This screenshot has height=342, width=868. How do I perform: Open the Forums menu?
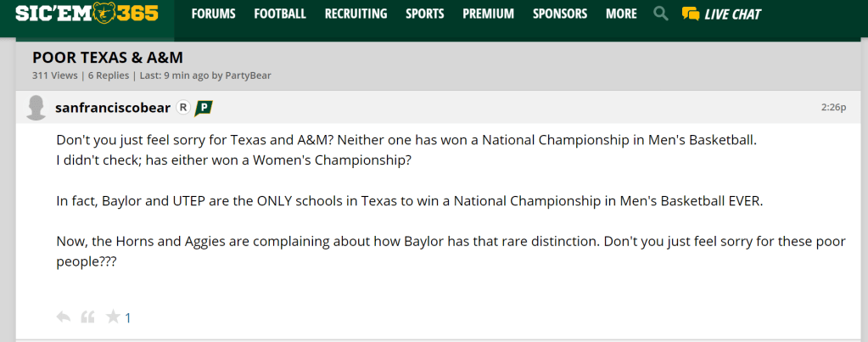213,14
